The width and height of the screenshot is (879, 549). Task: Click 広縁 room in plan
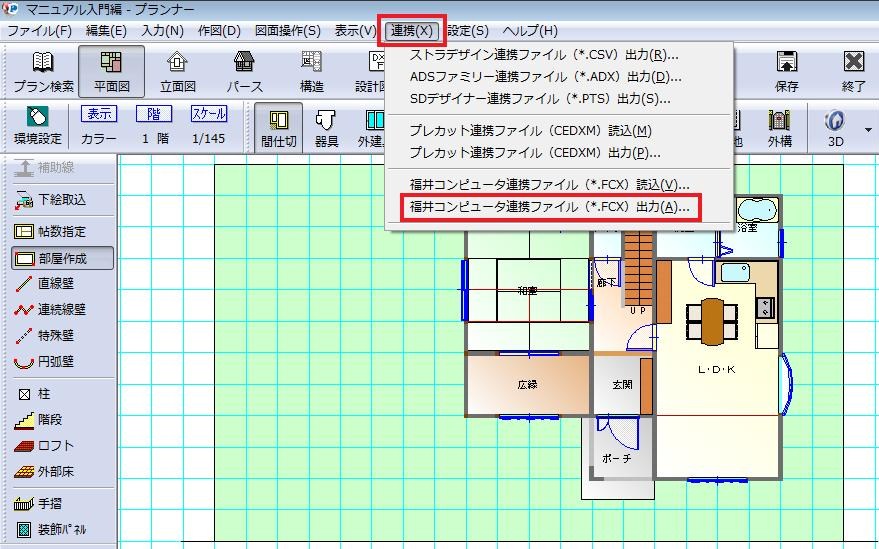(x=528, y=385)
